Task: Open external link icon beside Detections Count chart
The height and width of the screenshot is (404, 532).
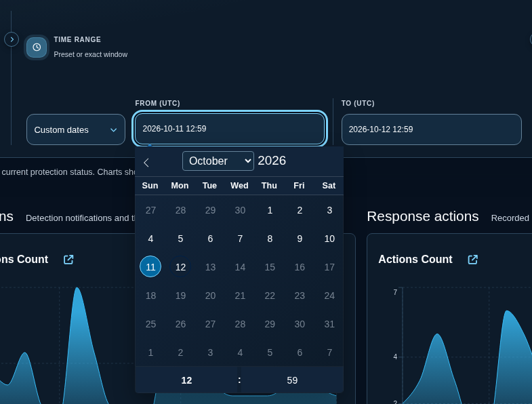Action: [x=68, y=260]
